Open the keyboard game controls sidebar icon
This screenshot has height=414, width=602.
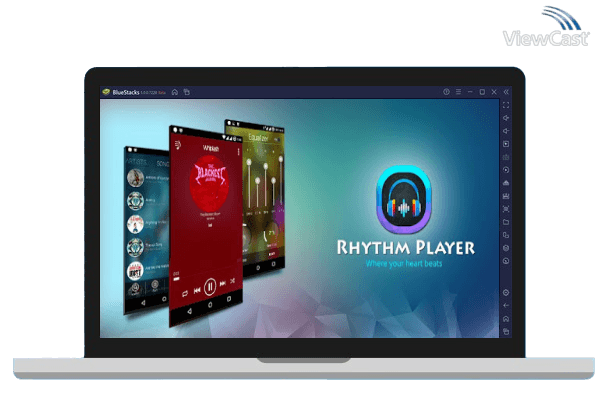pyautogui.click(x=506, y=157)
